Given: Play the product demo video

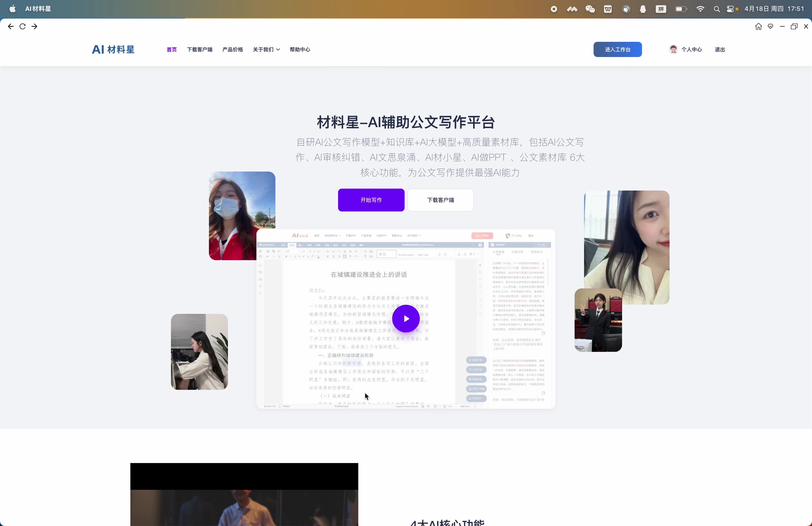Looking at the screenshot, I should click(406, 318).
